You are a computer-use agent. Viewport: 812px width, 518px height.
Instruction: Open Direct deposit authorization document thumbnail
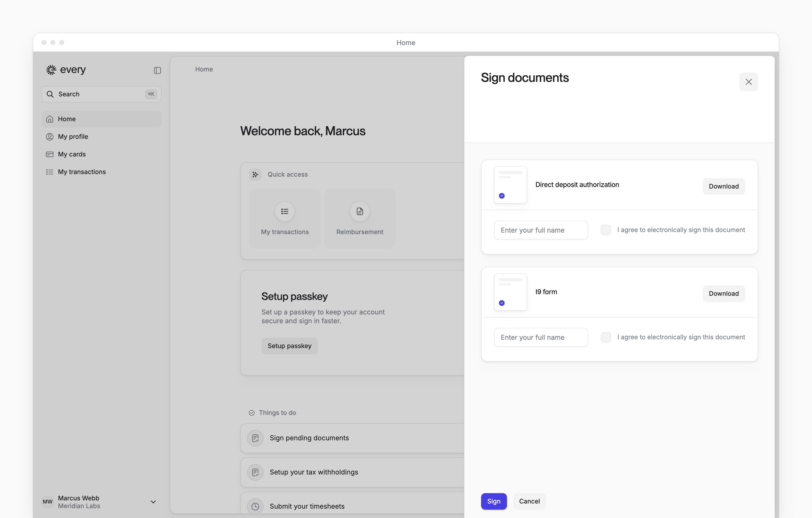pyautogui.click(x=510, y=185)
